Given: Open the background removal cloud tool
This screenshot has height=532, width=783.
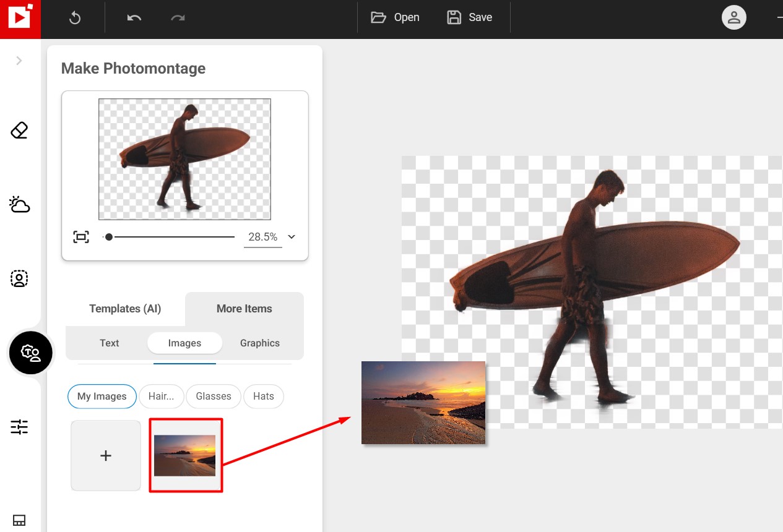Looking at the screenshot, I should coord(19,204).
